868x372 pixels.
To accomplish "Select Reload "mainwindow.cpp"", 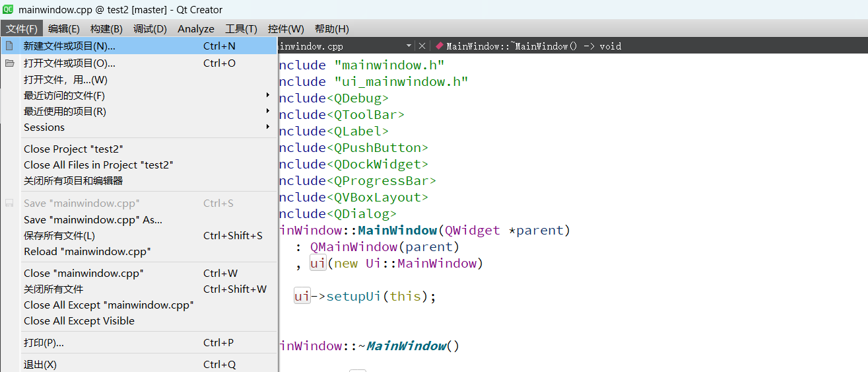I will (139, 251).
